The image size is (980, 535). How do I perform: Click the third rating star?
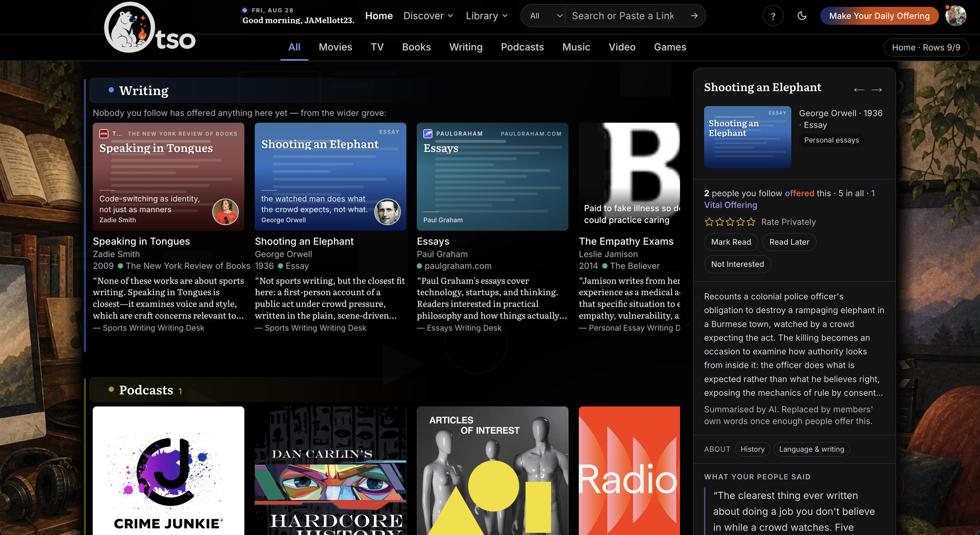tap(730, 222)
